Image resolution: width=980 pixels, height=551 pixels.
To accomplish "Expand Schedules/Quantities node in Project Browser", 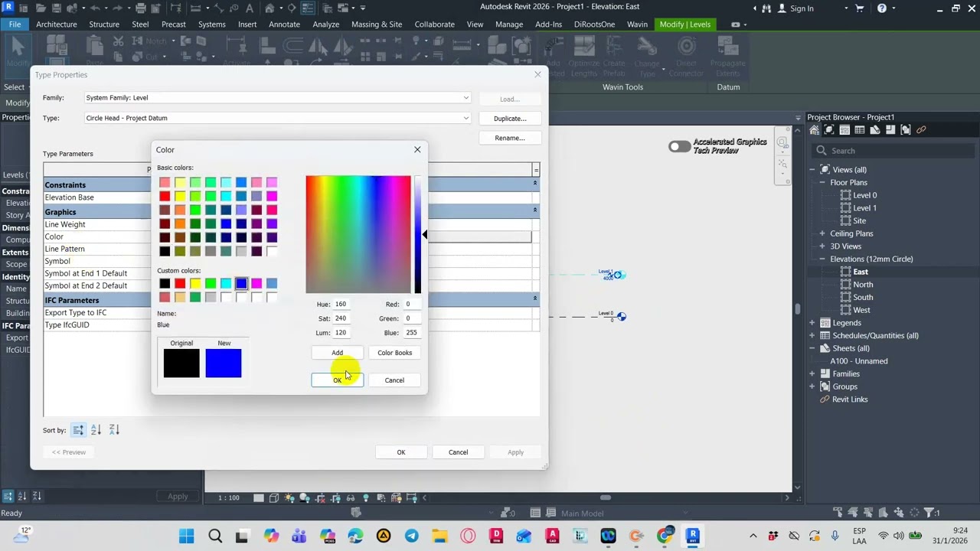I will click(812, 335).
